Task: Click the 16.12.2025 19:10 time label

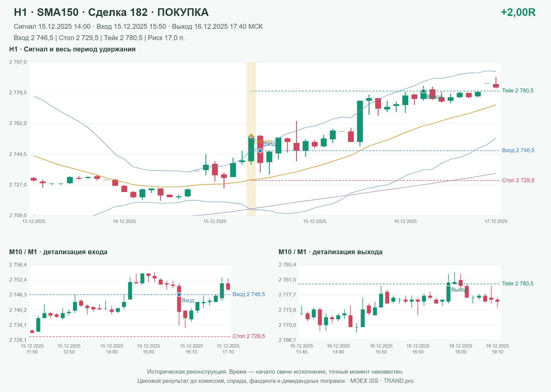Action: (x=497, y=349)
